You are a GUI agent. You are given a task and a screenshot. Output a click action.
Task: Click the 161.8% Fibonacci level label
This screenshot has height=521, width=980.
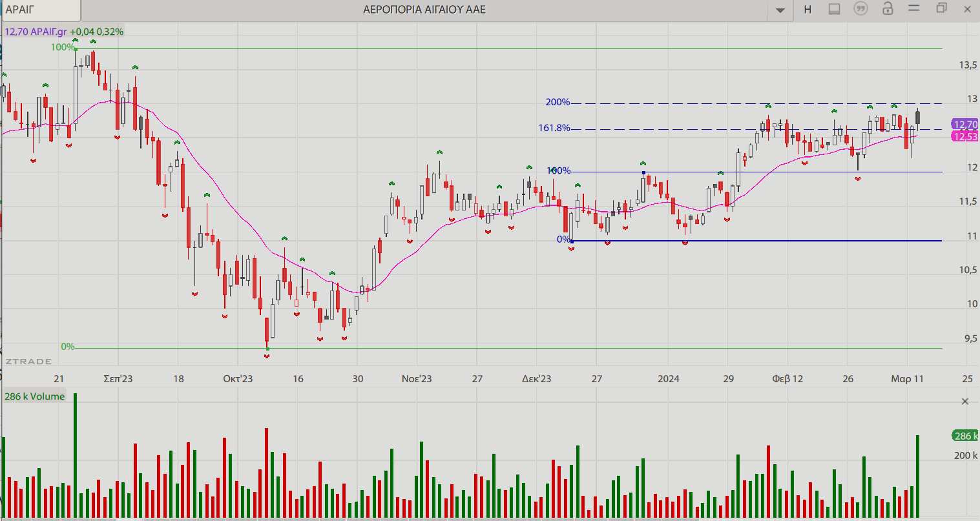[554, 128]
